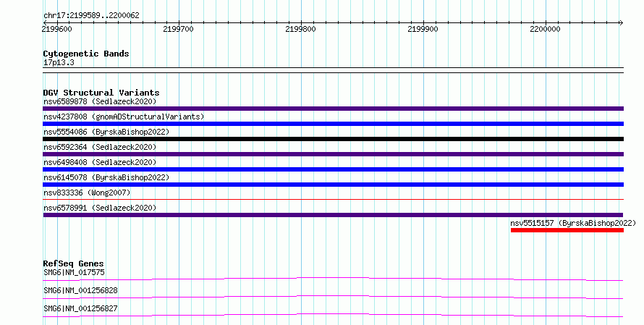Click the 2199600 ruler coordinate label

pos(56,29)
